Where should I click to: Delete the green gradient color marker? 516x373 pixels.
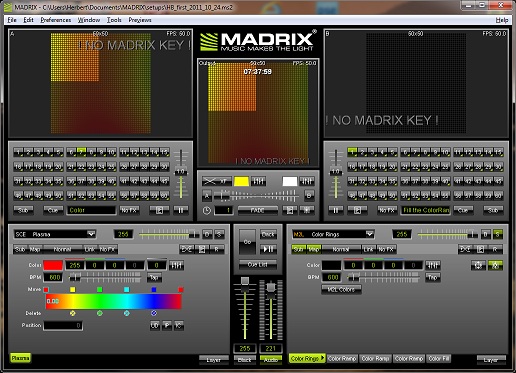point(99,313)
